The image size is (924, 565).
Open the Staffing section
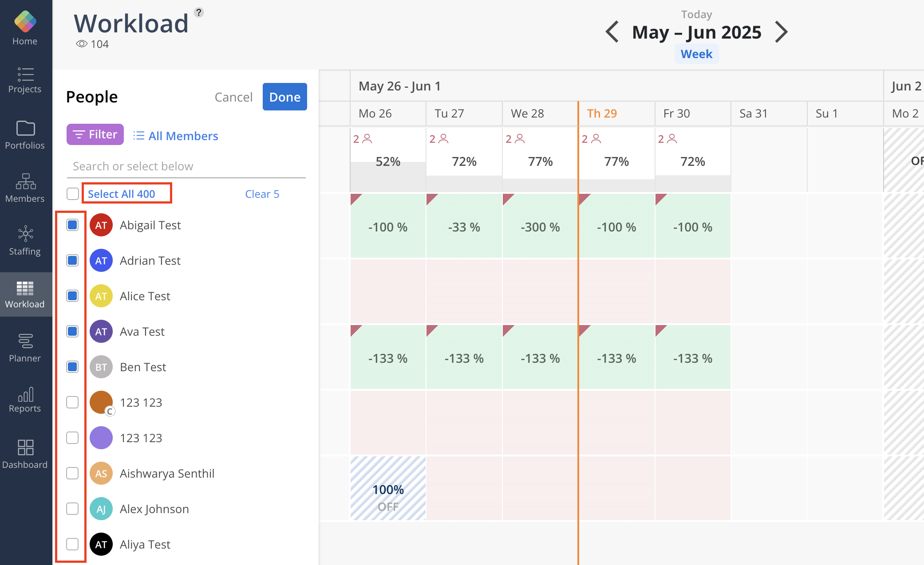coord(25,241)
